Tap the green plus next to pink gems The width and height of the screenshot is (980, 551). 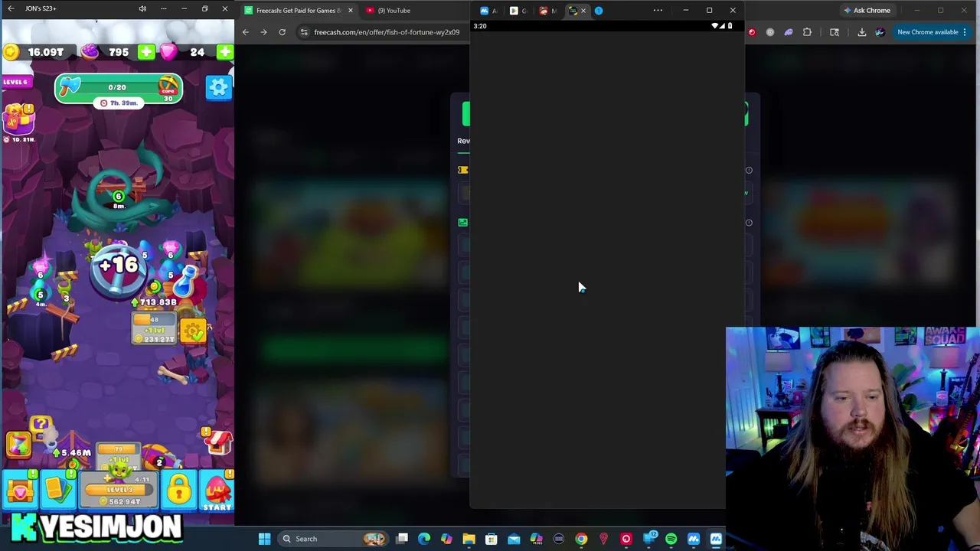click(x=224, y=52)
